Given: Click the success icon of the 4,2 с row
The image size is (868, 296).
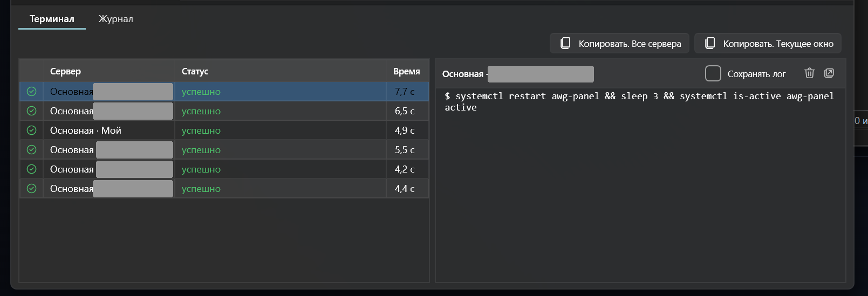Looking at the screenshot, I should 32,169.
